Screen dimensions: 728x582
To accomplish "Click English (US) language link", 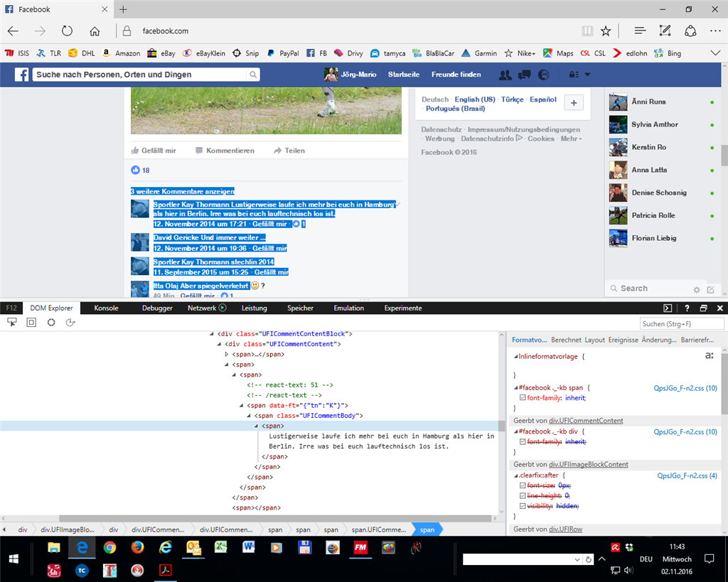I will pos(474,99).
